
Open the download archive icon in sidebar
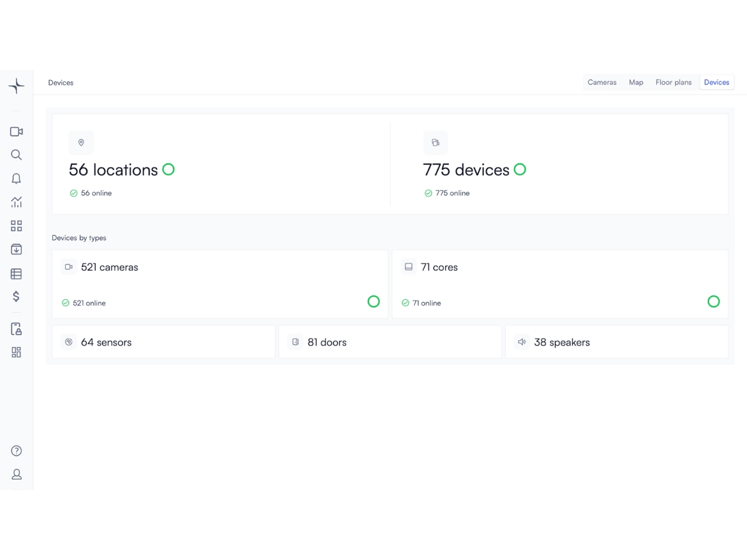tap(16, 250)
